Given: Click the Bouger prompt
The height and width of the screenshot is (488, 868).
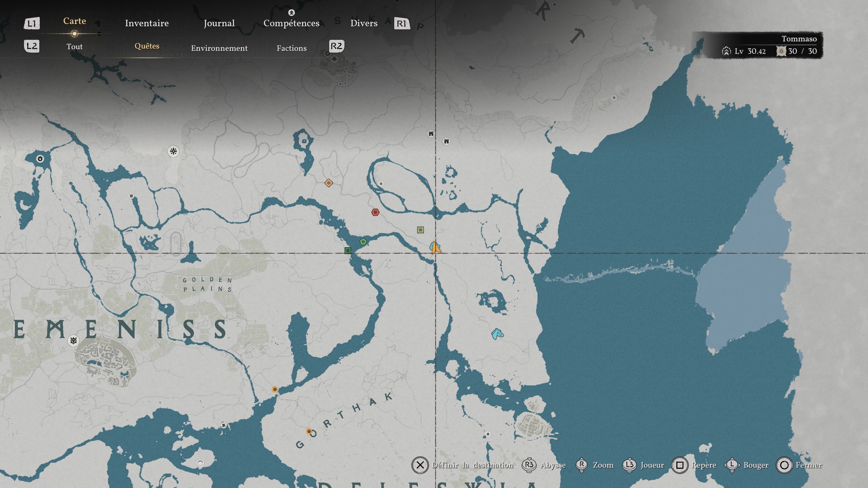Looking at the screenshot, I should point(756,465).
